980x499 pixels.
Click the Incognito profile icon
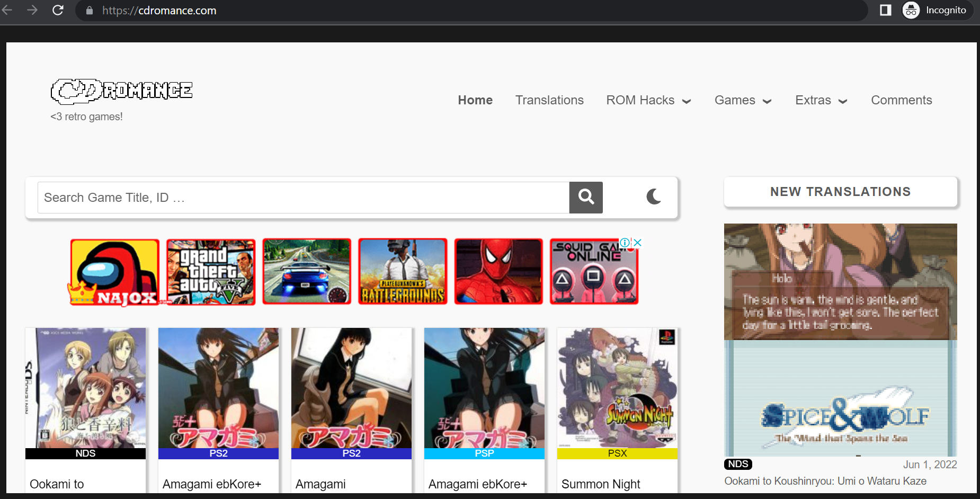(911, 10)
